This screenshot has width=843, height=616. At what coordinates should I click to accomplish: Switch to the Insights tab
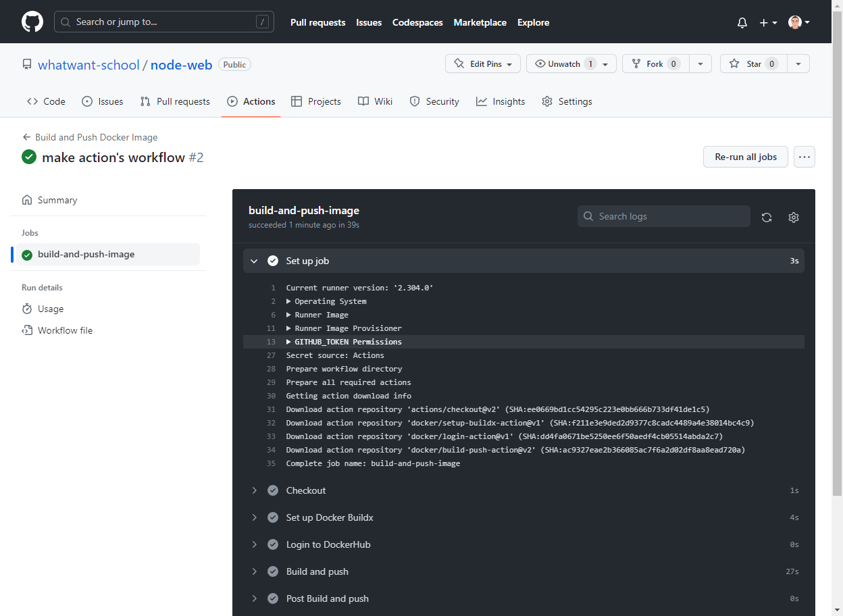pos(501,101)
